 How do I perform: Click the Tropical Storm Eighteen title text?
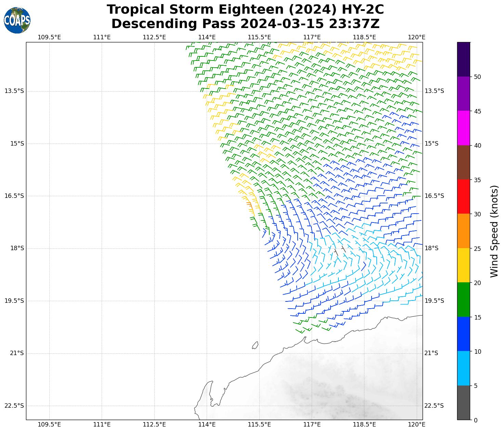(x=245, y=10)
